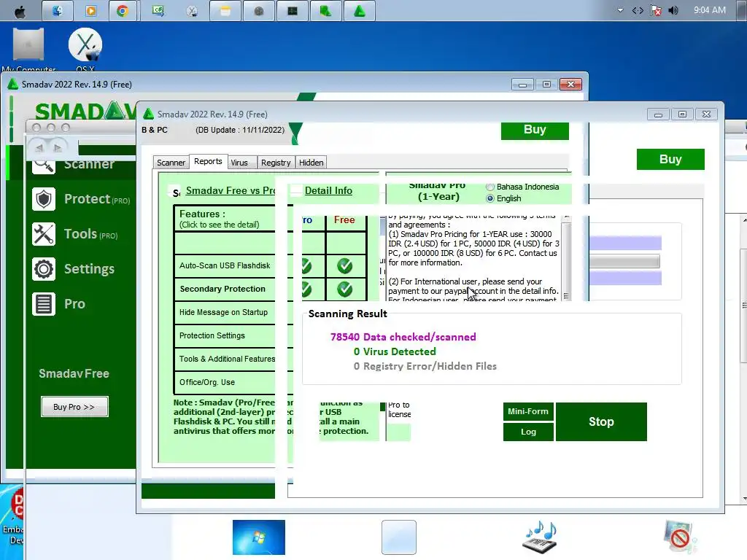Switch to the Scanner tab
Viewport: 747px width, 560px height.
coord(171,163)
